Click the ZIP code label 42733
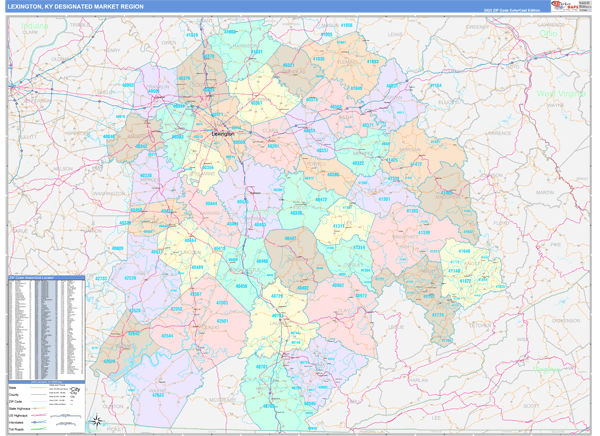Image resolution: width=600 pixels, height=436 pixels. [x=101, y=279]
